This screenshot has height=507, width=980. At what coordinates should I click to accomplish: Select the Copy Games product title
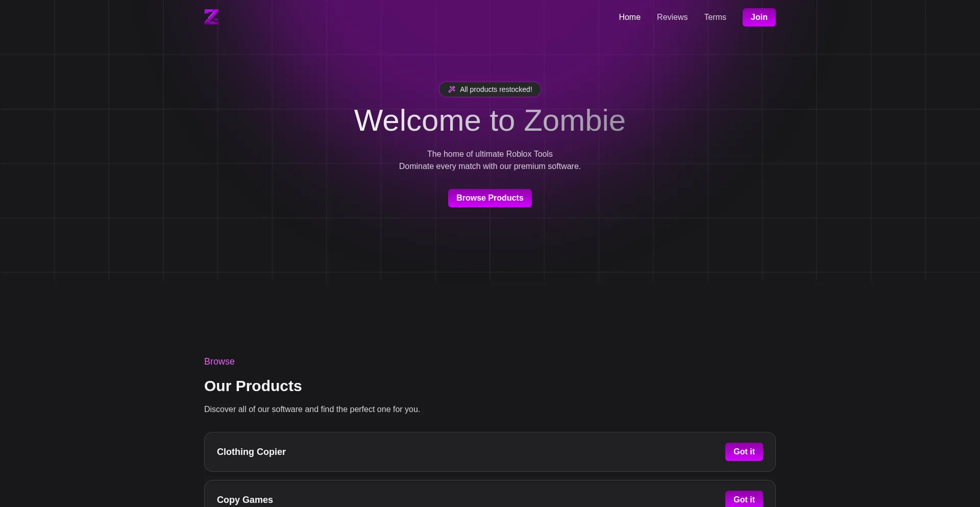click(245, 500)
